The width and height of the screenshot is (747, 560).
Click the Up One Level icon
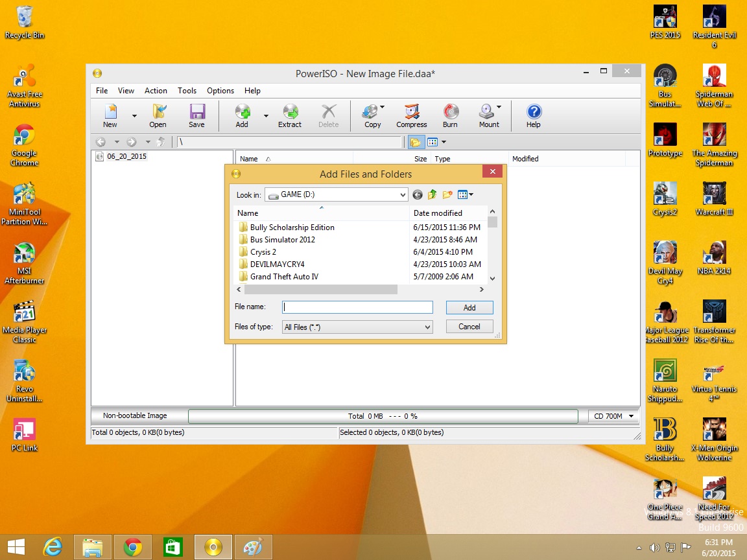[432, 194]
